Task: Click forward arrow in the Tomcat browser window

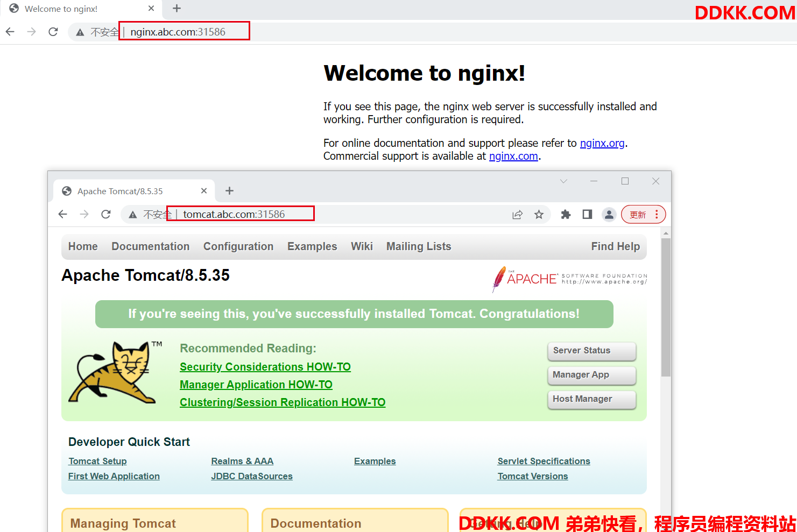Action: (84, 214)
